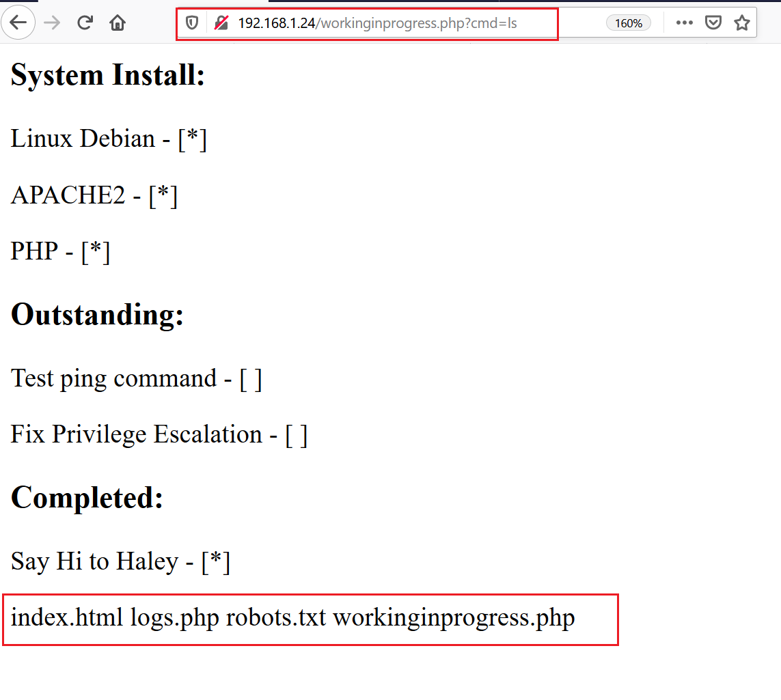Click the "PHP - [*]" line

pos(60,251)
